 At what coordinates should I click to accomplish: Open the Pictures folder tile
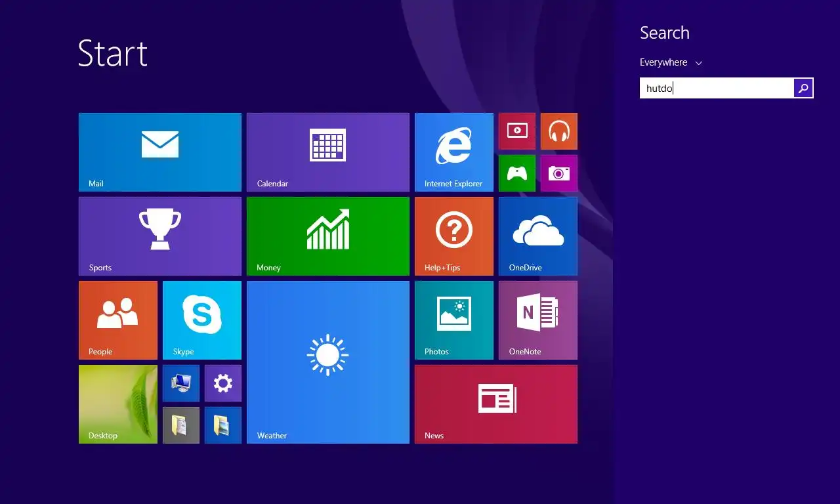[223, 425]
